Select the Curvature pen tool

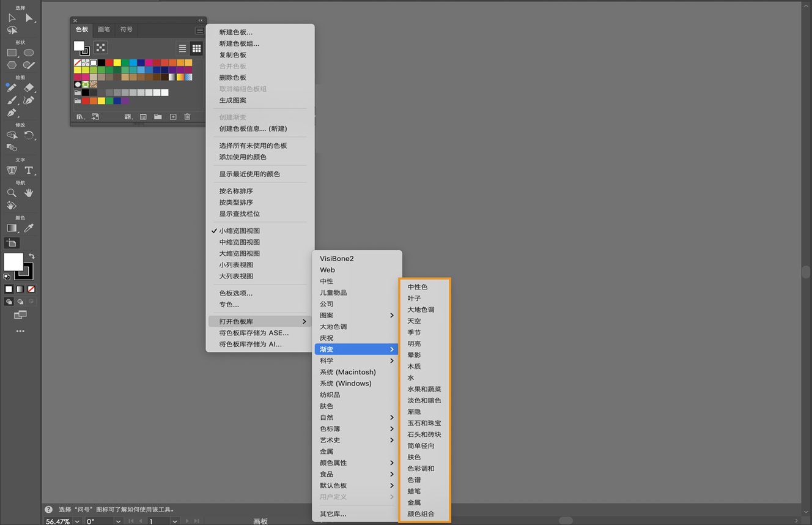pyautogui.click(x=29, y=100)
